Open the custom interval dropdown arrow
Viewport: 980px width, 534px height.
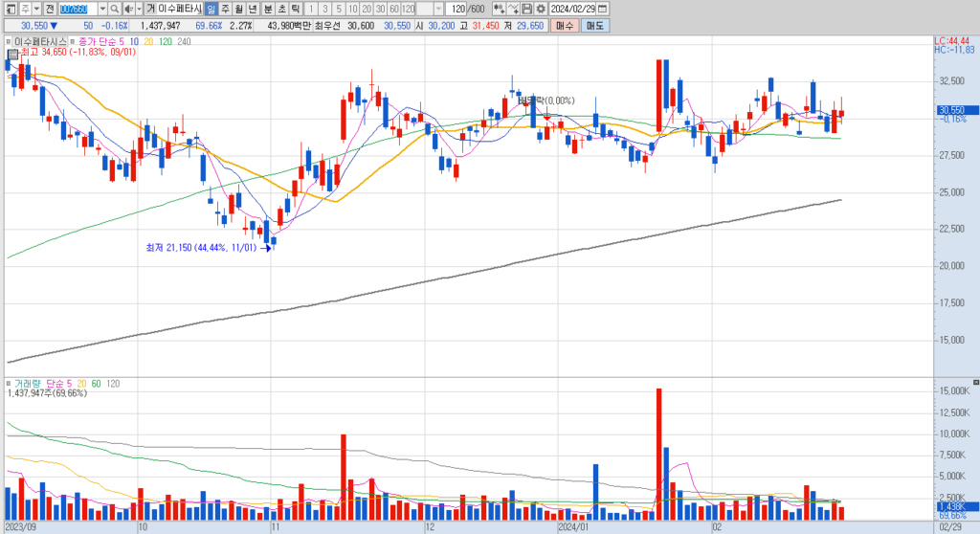tap(438, 9)
